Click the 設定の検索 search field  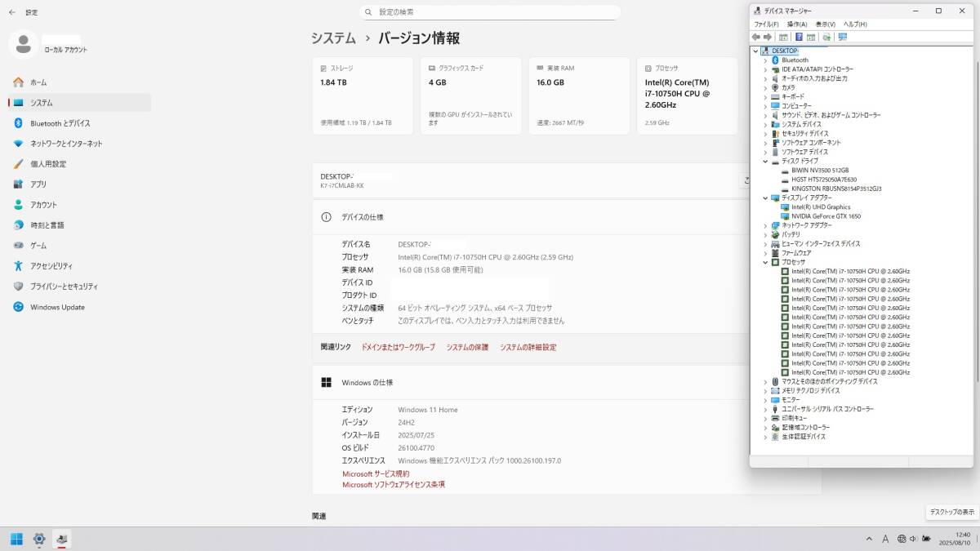tap(490, 11)
